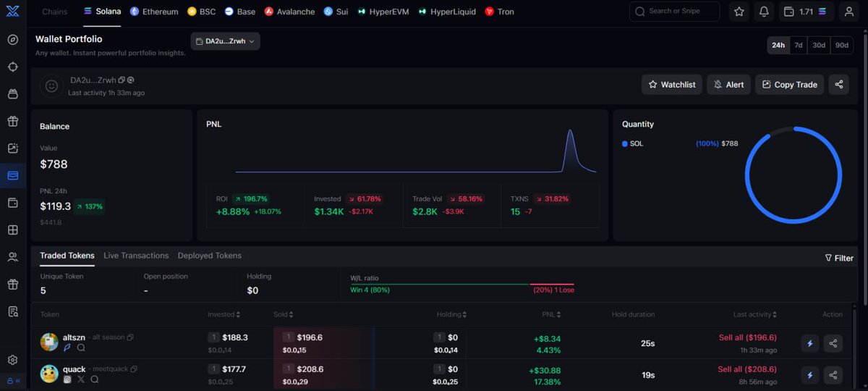This screenshot has width=868, height=391.
Task: Click Sell all ($208.6) for quack
Action: click(x=747, y=369)
